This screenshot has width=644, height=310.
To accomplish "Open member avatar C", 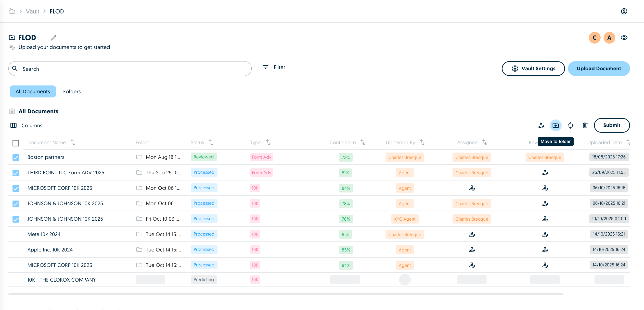I will tap(594, 38).
